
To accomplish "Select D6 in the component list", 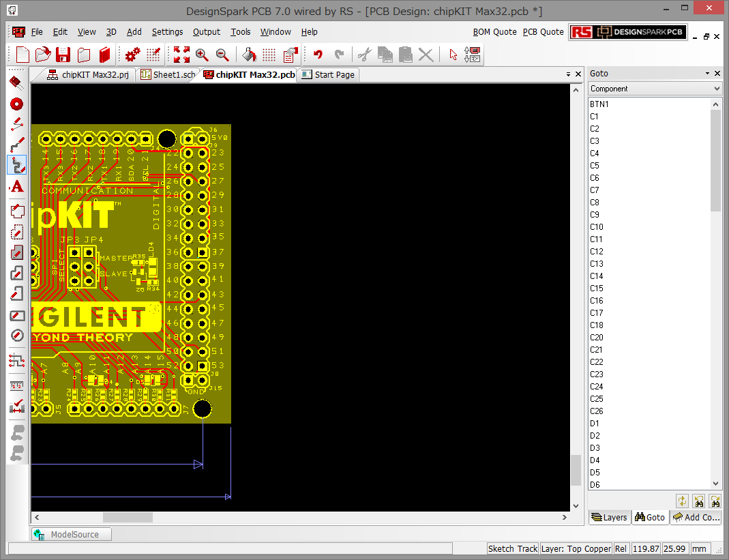I will point(649,485).
